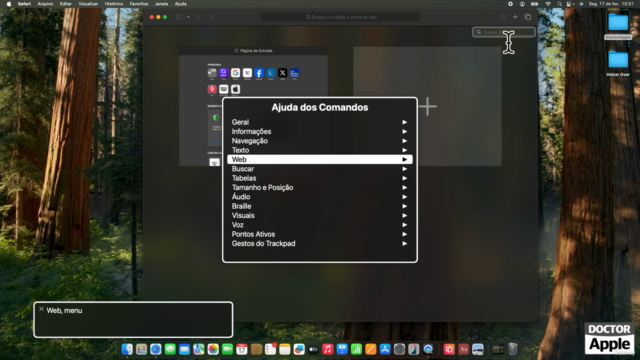This screenshot has height=360, width=640.
Task: Open Reminders from the Dock
Action: coord(270,349)
